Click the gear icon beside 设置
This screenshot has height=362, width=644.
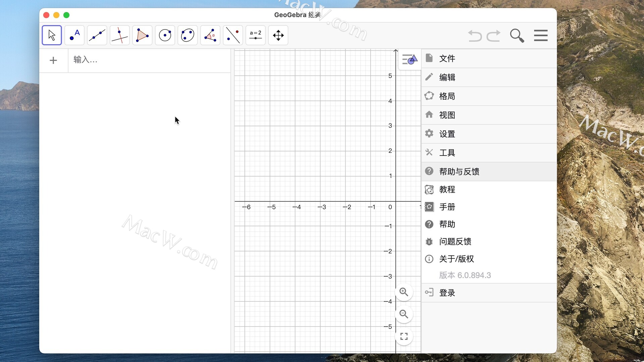tap(429, 133)
